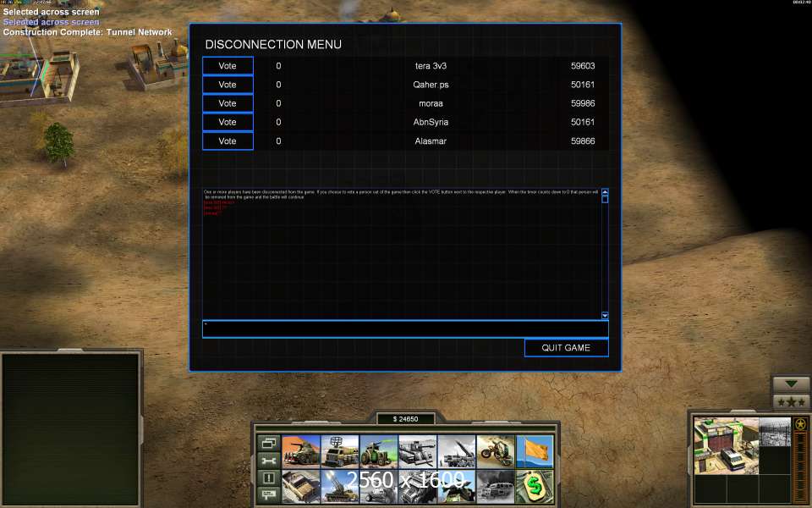This screenshot has width=812, height=508.
Task: Select the greyed-out Marauder tank icon
Action: tap(417, 451)
